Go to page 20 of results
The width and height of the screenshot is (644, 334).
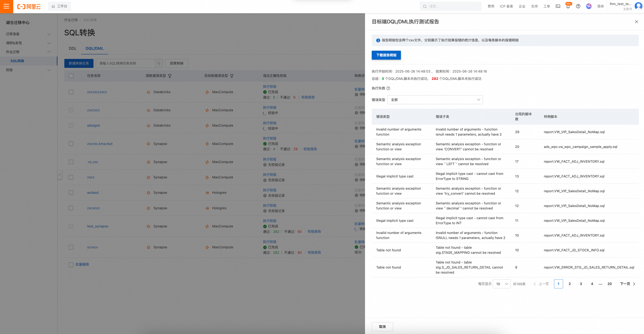click(x=610, y=284)
